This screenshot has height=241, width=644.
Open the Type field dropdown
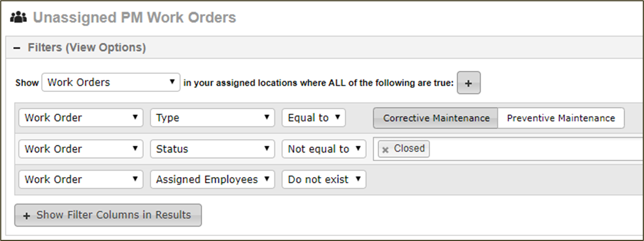tap(212, 118)
